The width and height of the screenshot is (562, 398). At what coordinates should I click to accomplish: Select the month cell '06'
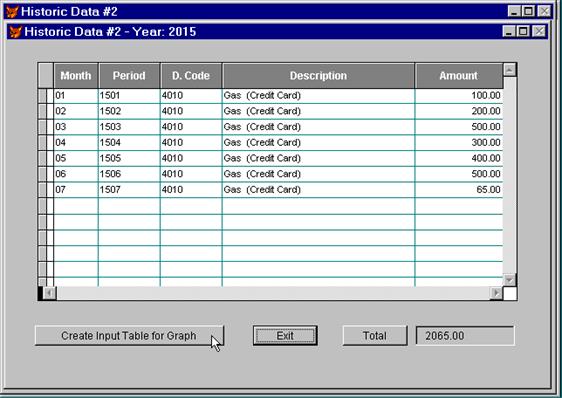(x=76, y=174)
